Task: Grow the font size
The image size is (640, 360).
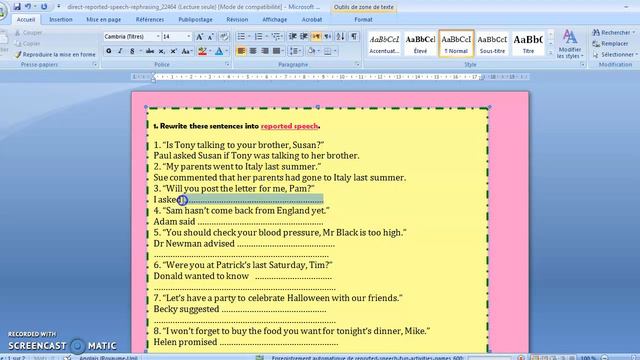Action: 200,37
